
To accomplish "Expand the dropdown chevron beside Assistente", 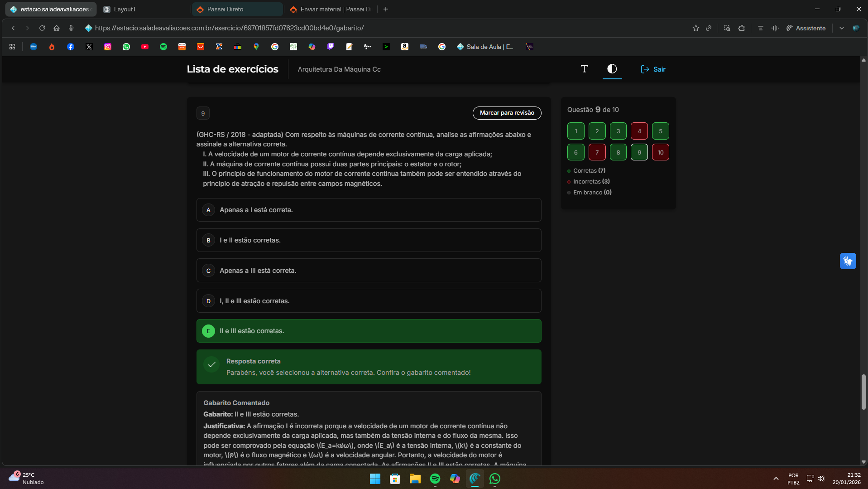I will tap(841, 28).
